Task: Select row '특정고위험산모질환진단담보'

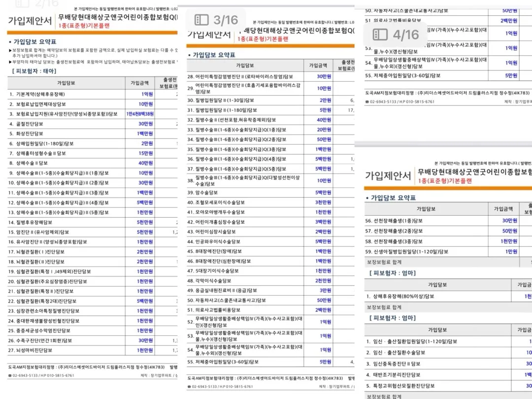Action: [x=448, y=386]
